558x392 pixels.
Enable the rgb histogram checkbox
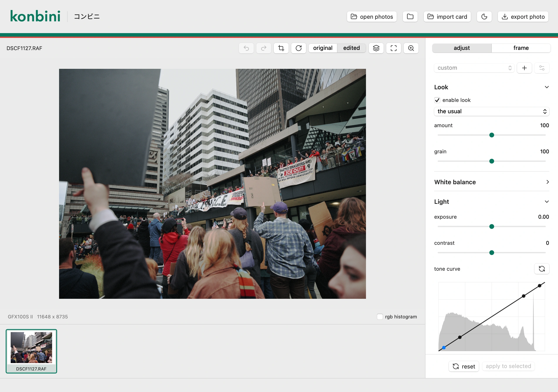380,316
